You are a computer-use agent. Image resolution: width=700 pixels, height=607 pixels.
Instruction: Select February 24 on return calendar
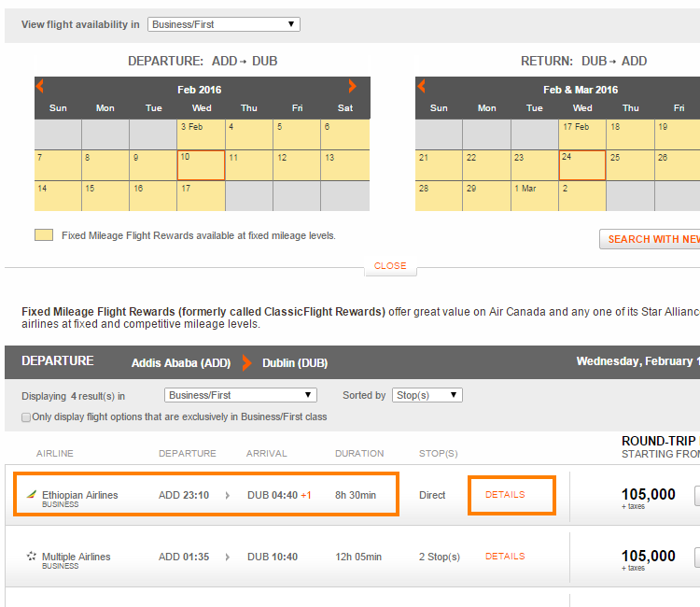(581, 165)
